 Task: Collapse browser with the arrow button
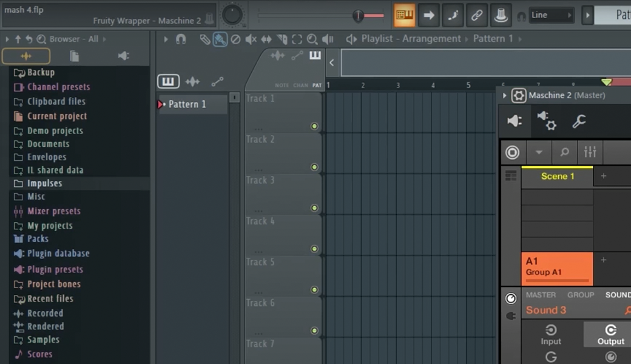point(7,39)
